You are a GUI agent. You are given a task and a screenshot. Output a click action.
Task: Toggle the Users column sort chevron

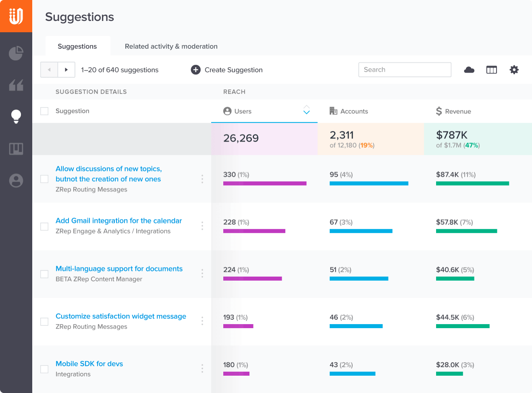306,110
